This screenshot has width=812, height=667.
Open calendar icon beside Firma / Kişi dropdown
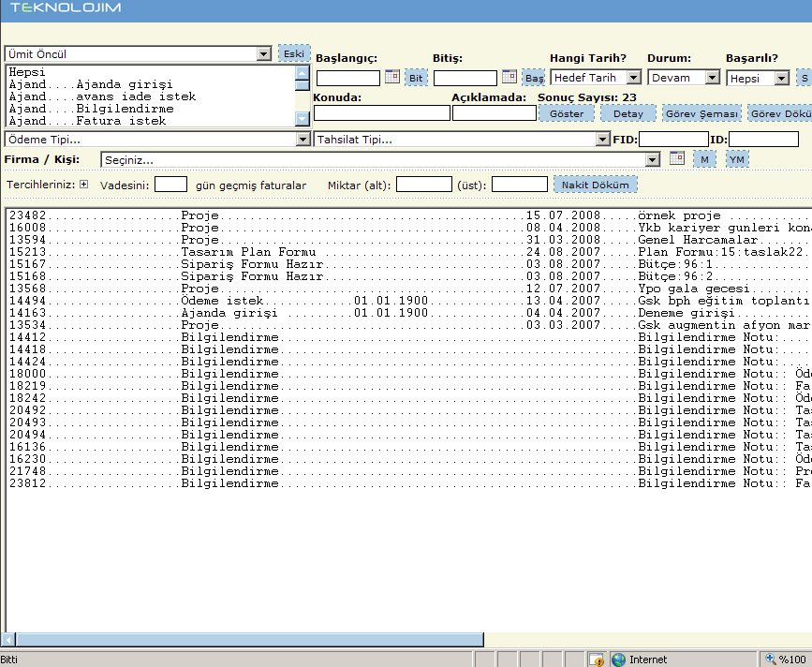point(677,158)
